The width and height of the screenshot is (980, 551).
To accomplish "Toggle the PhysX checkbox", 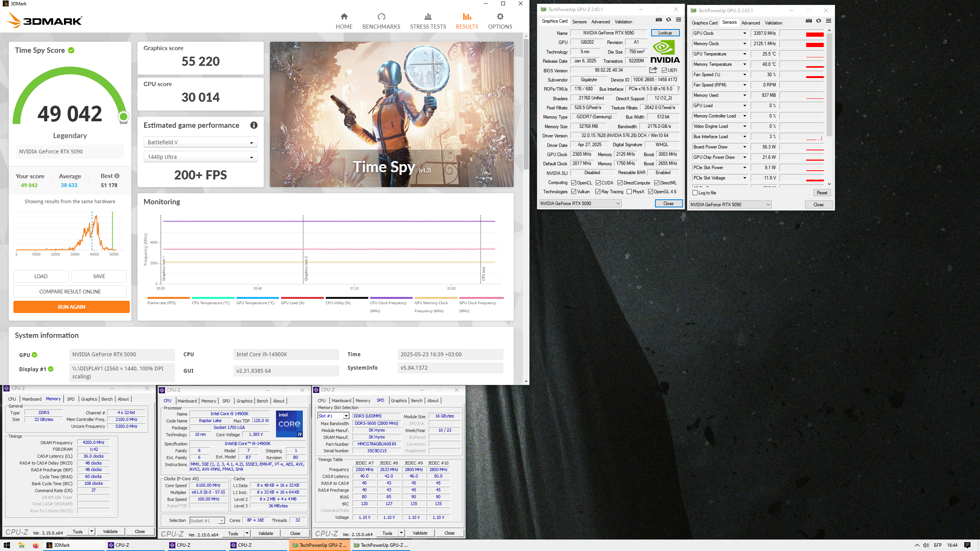I will click(x=629, y=192).
